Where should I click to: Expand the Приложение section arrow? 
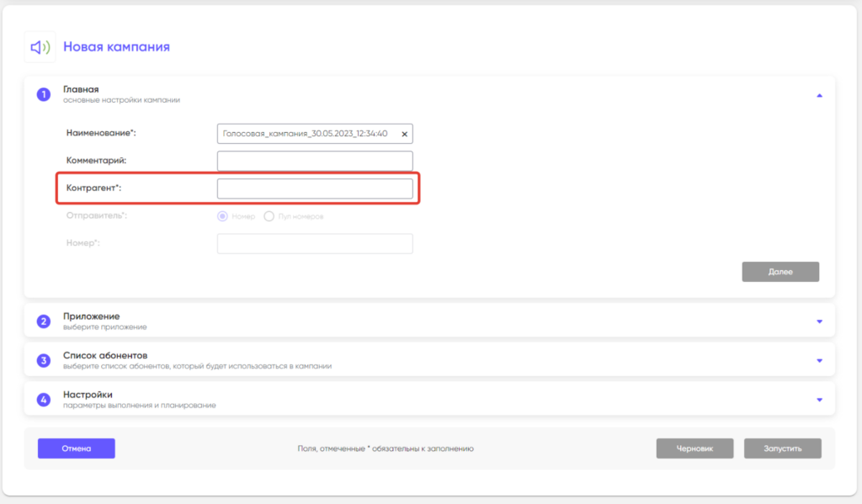819,321
